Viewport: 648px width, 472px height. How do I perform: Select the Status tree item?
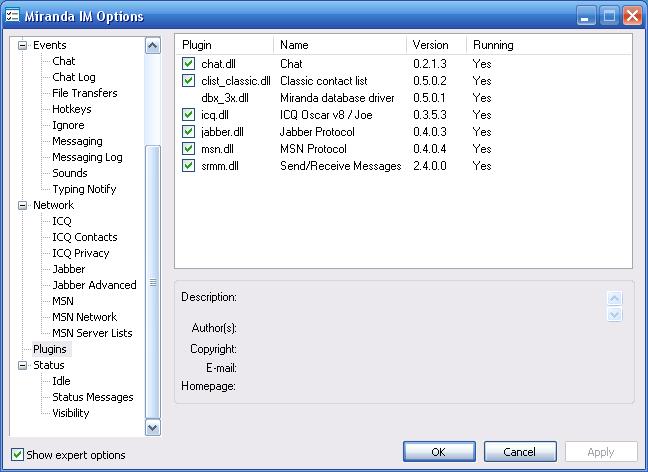pos(49,365)
